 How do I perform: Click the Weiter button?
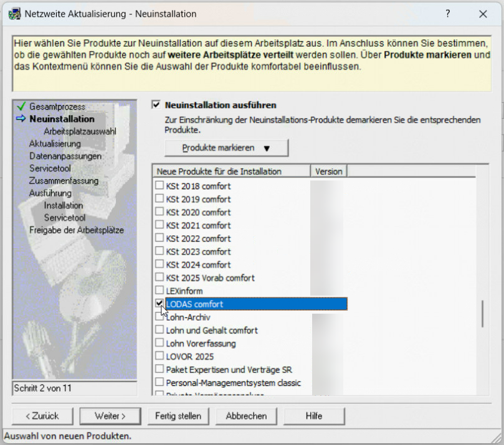click(x=110, y=416)
